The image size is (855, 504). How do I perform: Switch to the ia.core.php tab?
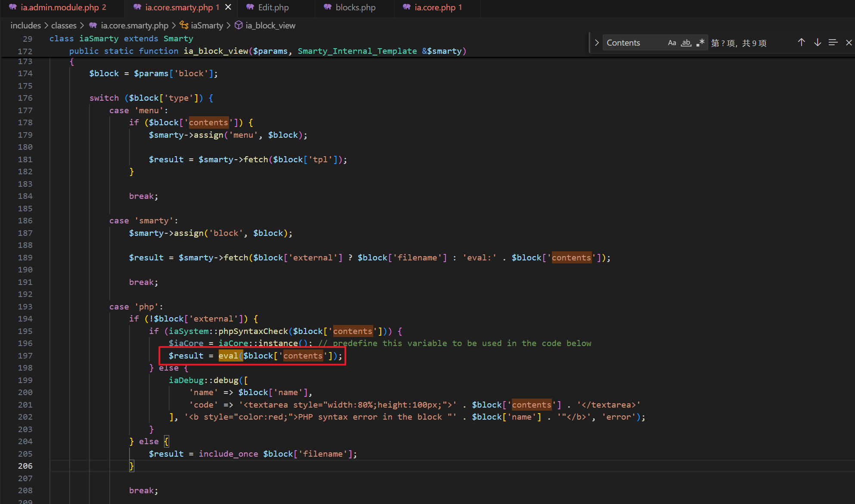coord(438,7)
